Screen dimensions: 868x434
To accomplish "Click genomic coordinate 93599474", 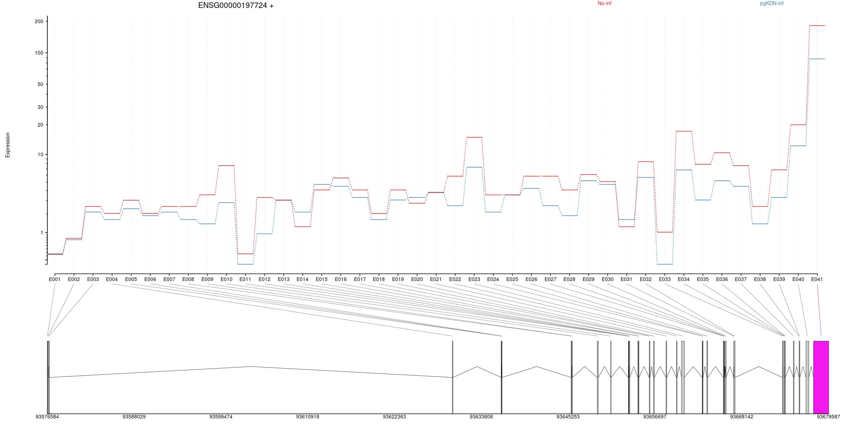I will click(x=221, y=417).
